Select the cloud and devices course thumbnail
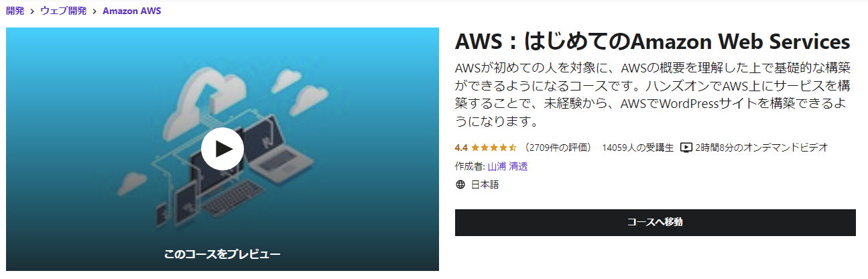This screenshot has height=279, width=868. [222, 149]
